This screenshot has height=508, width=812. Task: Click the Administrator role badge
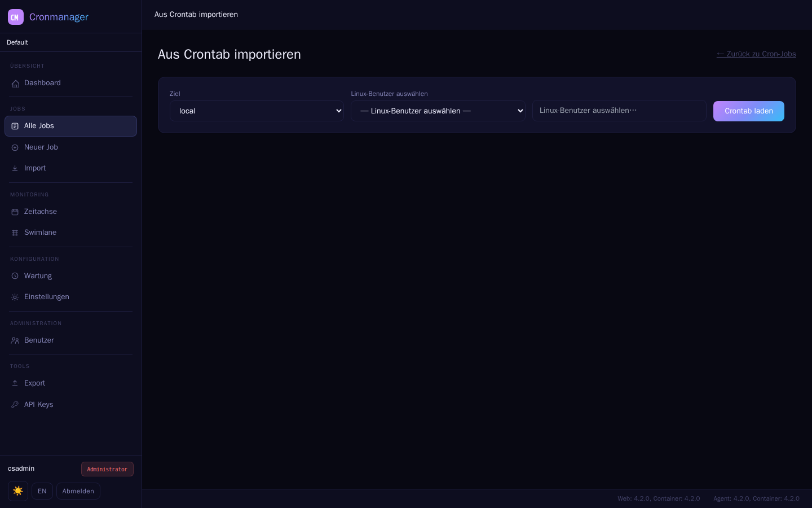click(x=107, y=469)
